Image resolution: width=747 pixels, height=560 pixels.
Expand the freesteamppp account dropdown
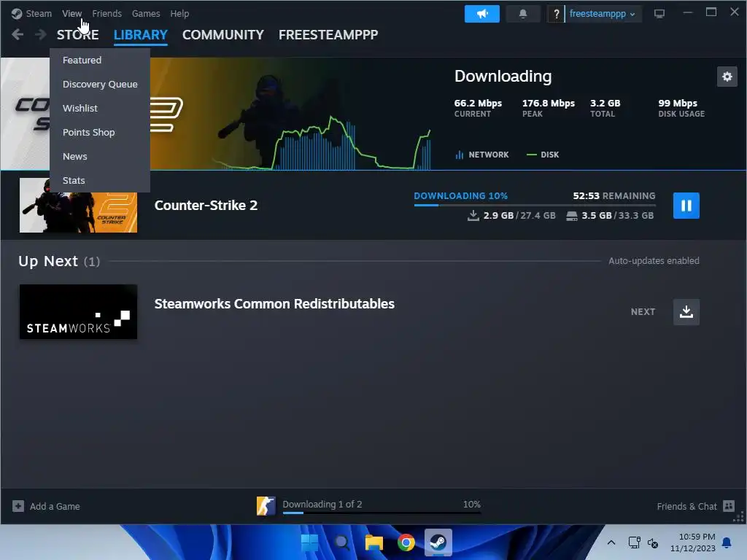pyautogui.click(x=603, y=14)
